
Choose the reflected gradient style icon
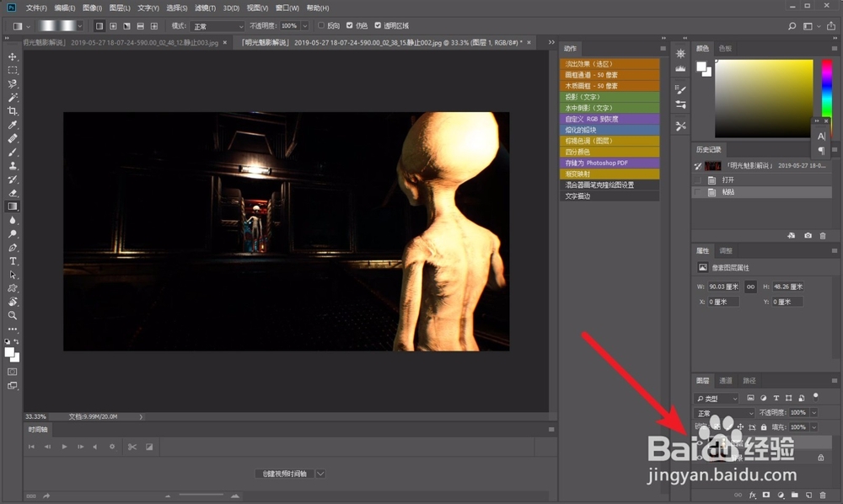[x=140, y=26]
